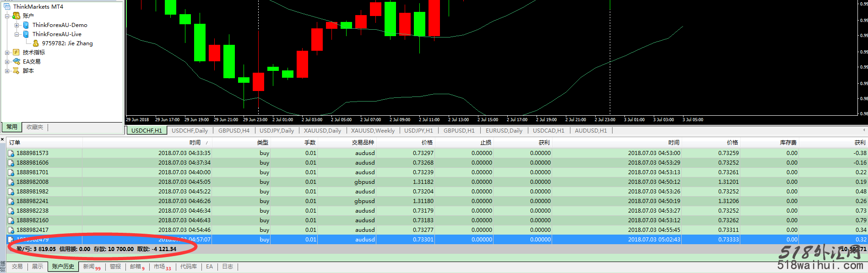Close the terminal panel with the X
This screenshot has height=273, width=868.
(x=3, y=139)
